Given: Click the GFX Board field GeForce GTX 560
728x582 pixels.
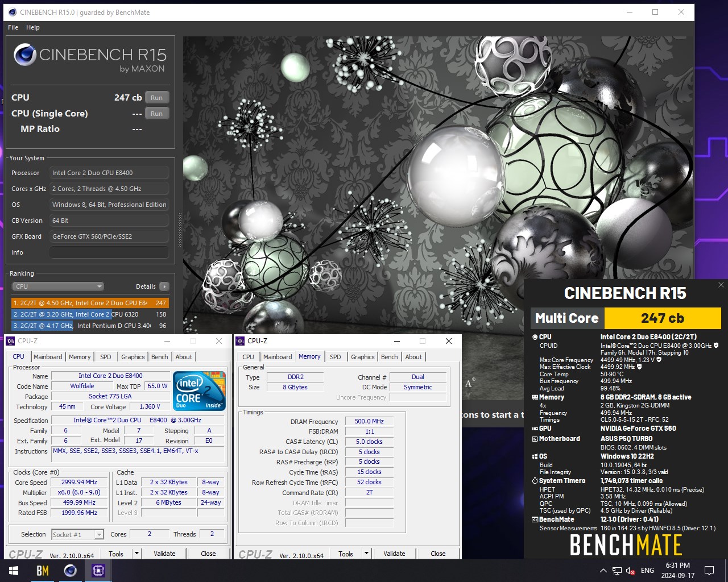Looking at the screenshot, I should pos(109,236).
